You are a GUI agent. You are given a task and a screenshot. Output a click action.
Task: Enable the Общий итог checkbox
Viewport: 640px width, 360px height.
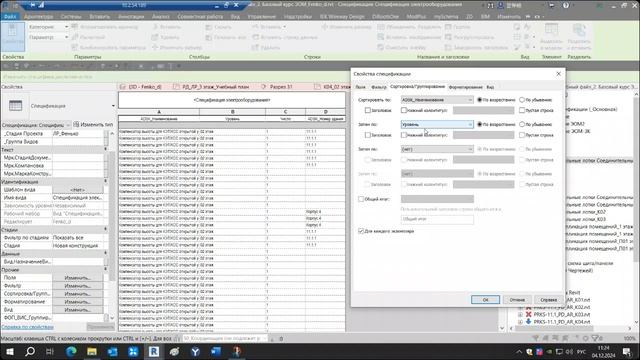(x=361, y=199)
